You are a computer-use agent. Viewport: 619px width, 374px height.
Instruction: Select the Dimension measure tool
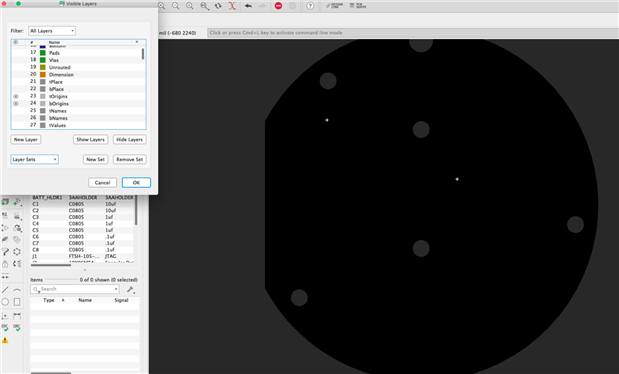pyautogui.click(x=17, y=316)
